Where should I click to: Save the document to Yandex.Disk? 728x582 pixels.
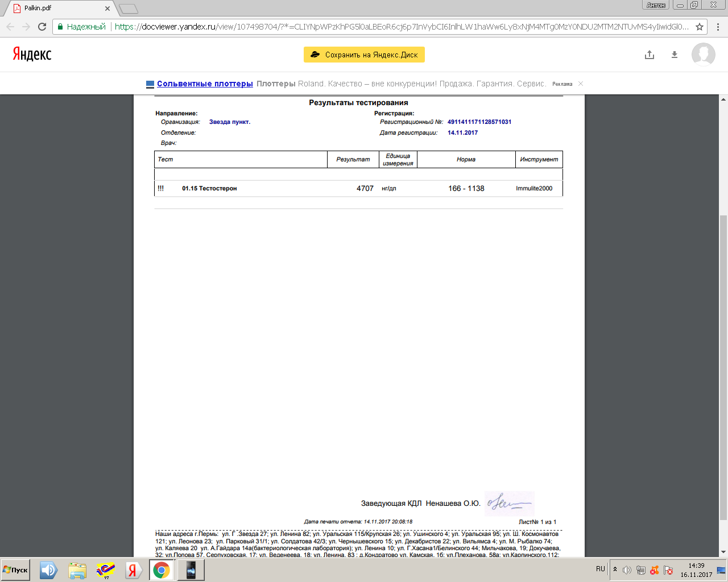(x=364, y=55)
